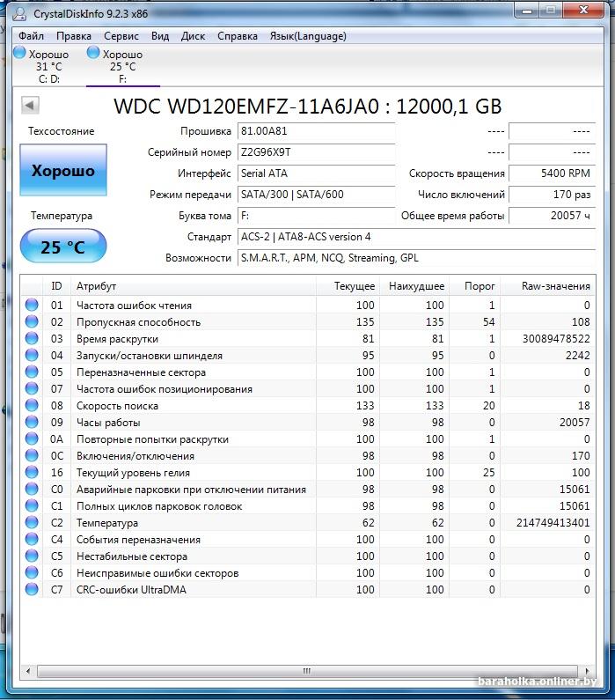Click the power-on count field 170 раз
The width and height of the screenshot is (615, 700).
coord(553,195)
